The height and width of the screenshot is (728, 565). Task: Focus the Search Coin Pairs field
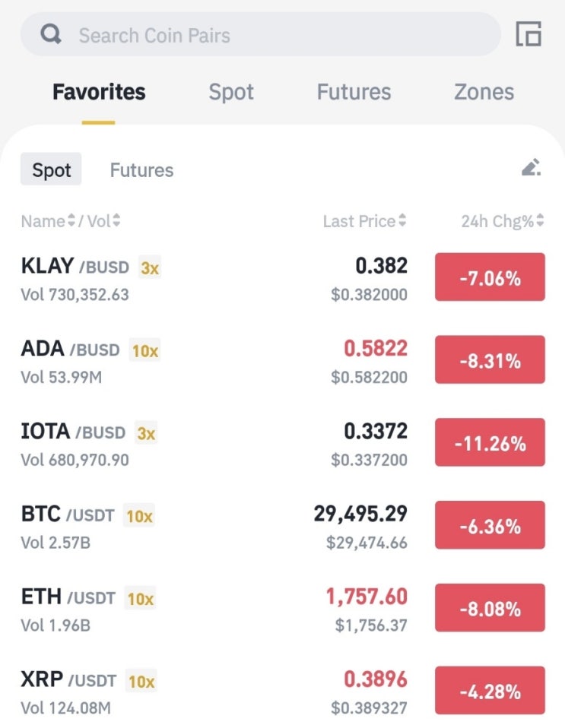(261, 34)
